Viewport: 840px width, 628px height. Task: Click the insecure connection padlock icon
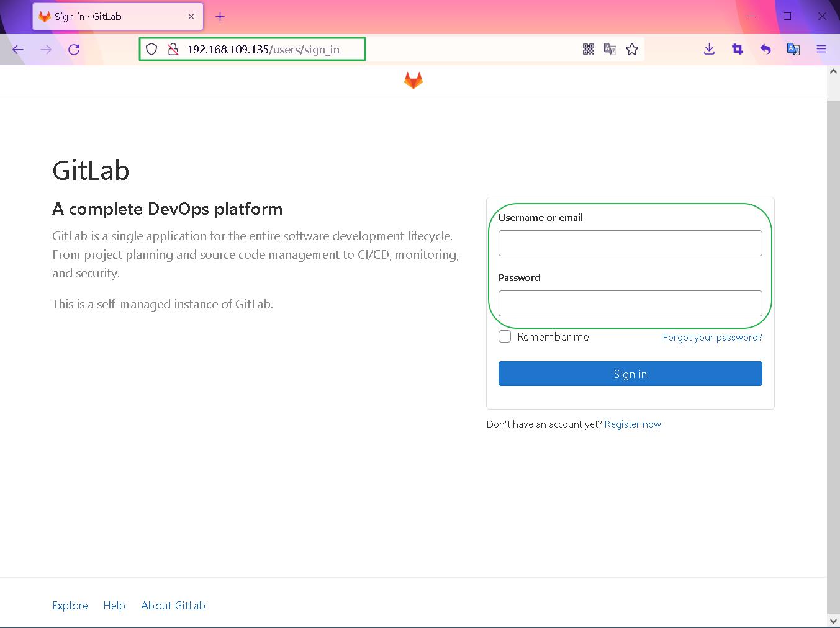173,49
